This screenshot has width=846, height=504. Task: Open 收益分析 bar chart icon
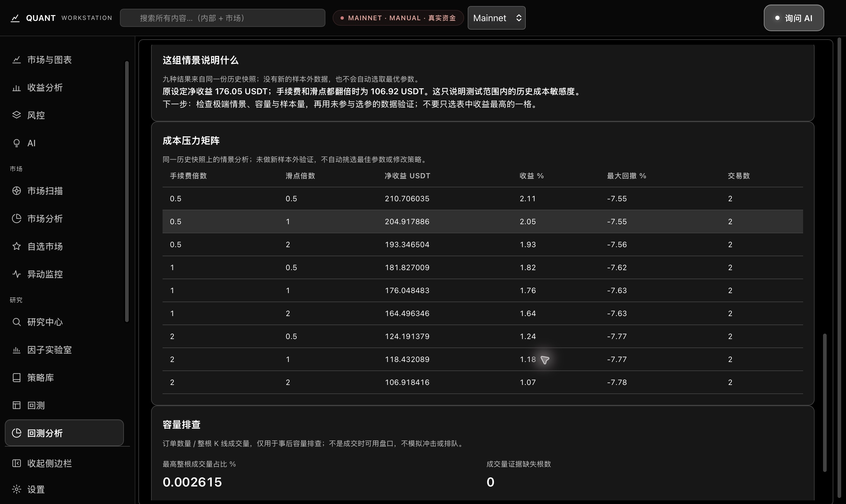pyautogui.click(x=16, y=88)
